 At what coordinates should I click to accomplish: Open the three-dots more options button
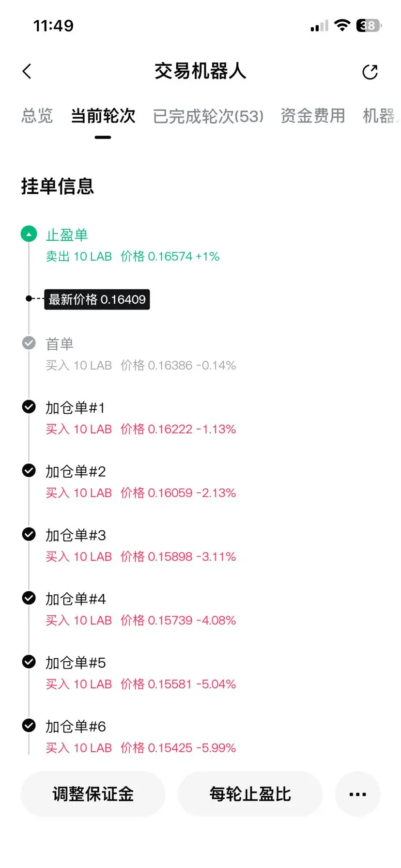tap(357, 794)
